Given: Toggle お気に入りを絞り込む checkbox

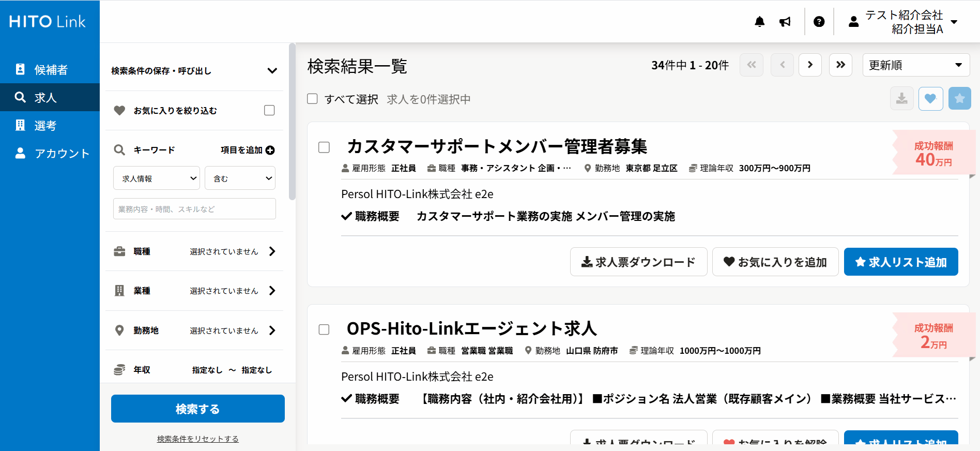Looking at the screenshot, I should tap(269, 110).
